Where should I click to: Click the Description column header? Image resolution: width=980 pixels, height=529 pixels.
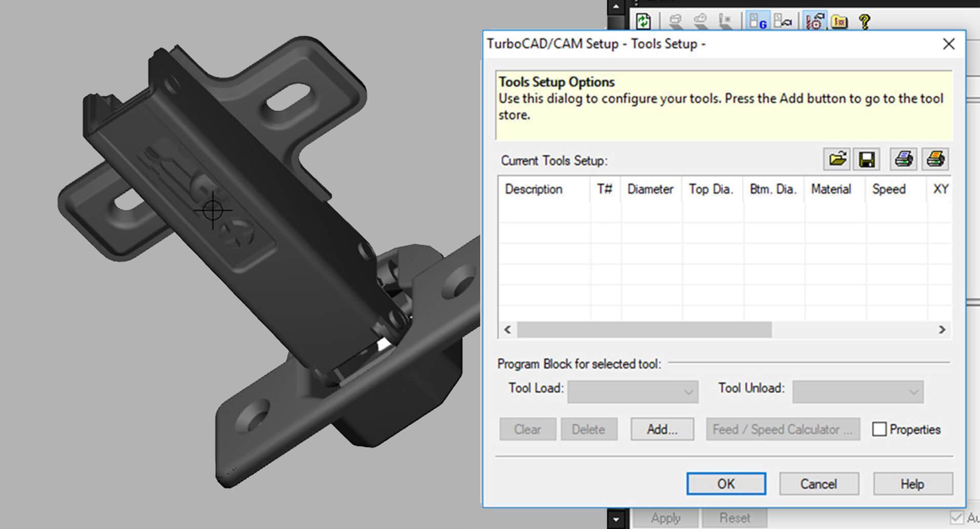(x=544, y=189)
